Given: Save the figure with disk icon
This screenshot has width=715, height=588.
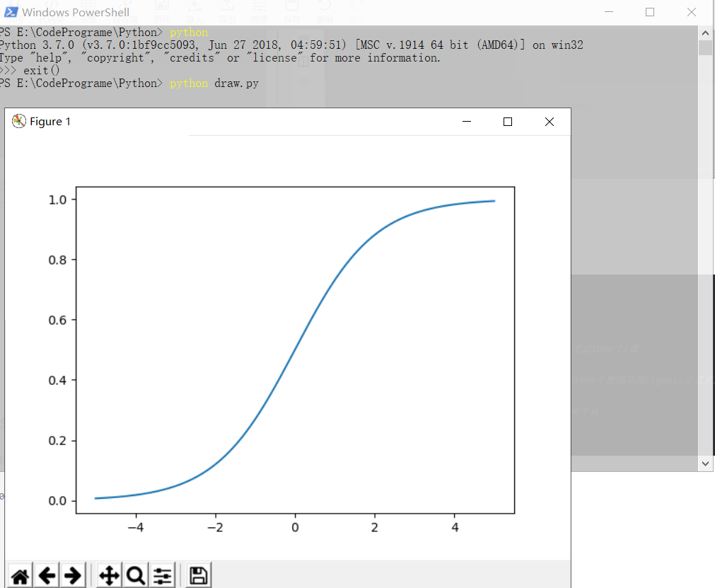Looking at the screenshot, I should tap(198, 576).
